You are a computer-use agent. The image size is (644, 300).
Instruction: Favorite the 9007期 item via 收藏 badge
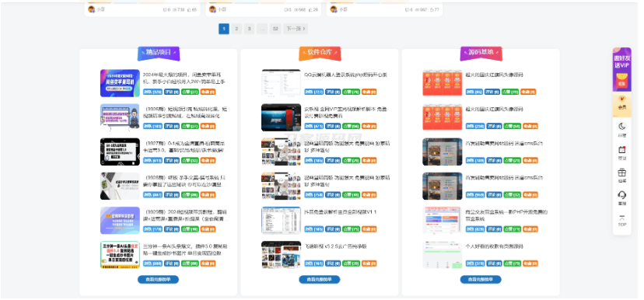pyautogui.click(x=208, y=160)
